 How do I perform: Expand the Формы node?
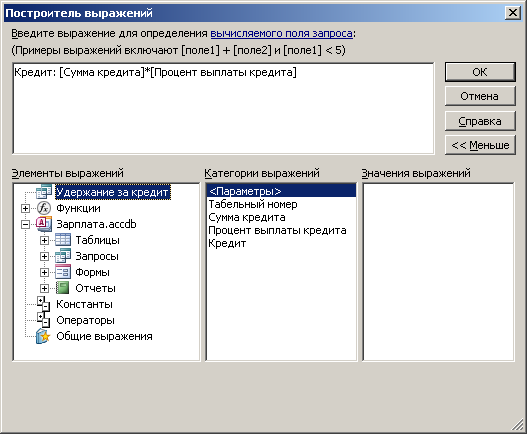(44, 272)
